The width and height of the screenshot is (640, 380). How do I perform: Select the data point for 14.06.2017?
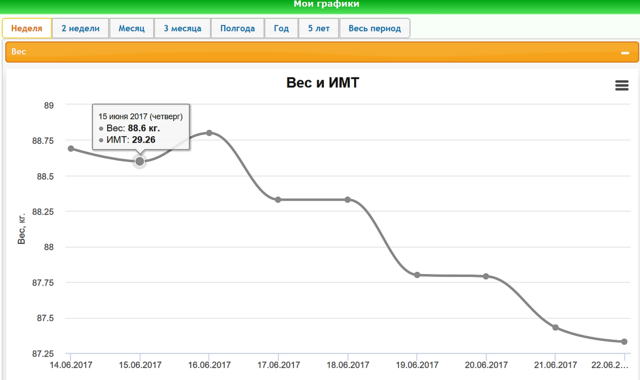pos(71,149)
